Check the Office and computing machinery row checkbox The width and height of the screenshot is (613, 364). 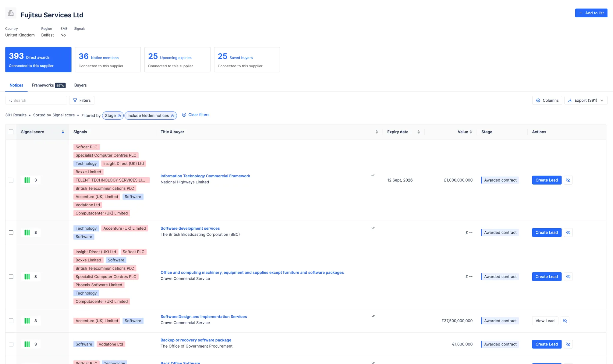pos(11,277)
